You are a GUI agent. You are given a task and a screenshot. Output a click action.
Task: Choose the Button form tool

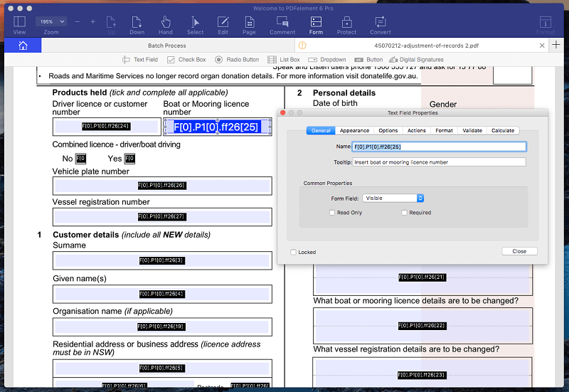pyautogui.click(x=368, y=60)
